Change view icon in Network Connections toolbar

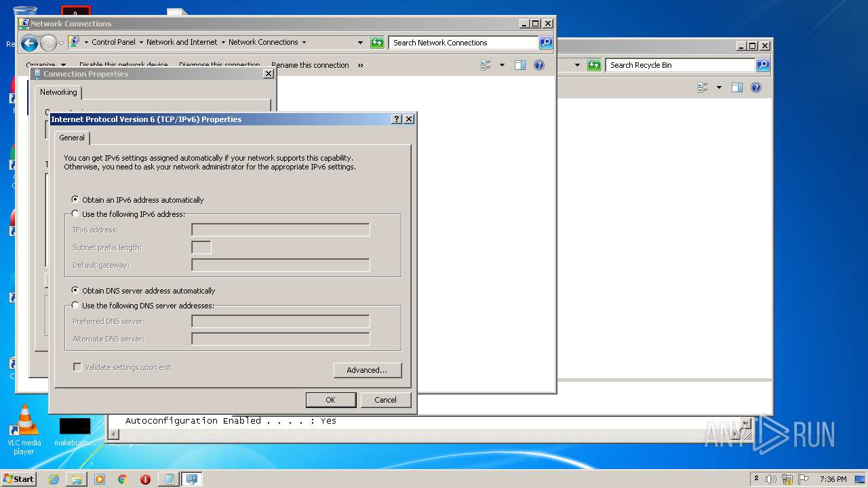coord(486,65)
